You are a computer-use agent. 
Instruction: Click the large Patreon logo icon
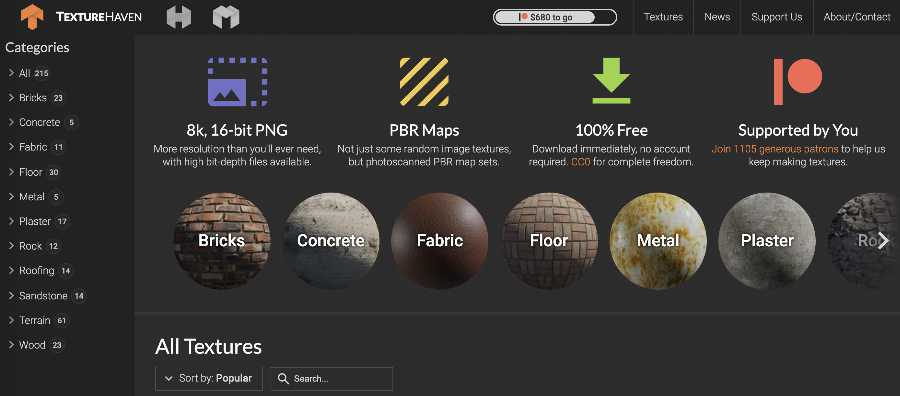click(797, 81)
